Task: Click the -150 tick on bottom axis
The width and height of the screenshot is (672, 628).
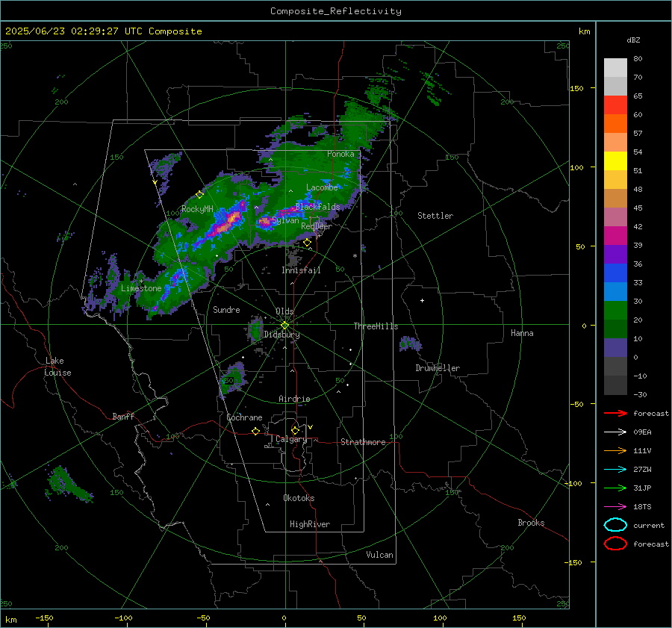Action: pyautogui.click(x=44, y=618)
